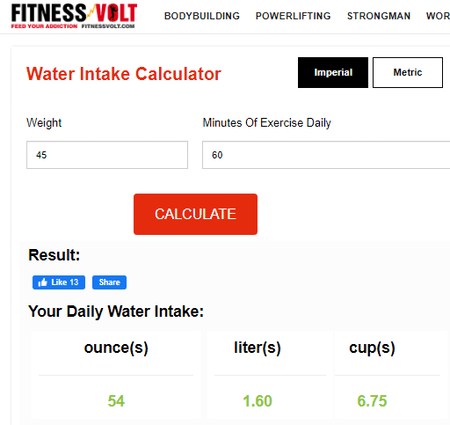
Task: Click the Fitness Volt logo
Action: pos(74,16)
